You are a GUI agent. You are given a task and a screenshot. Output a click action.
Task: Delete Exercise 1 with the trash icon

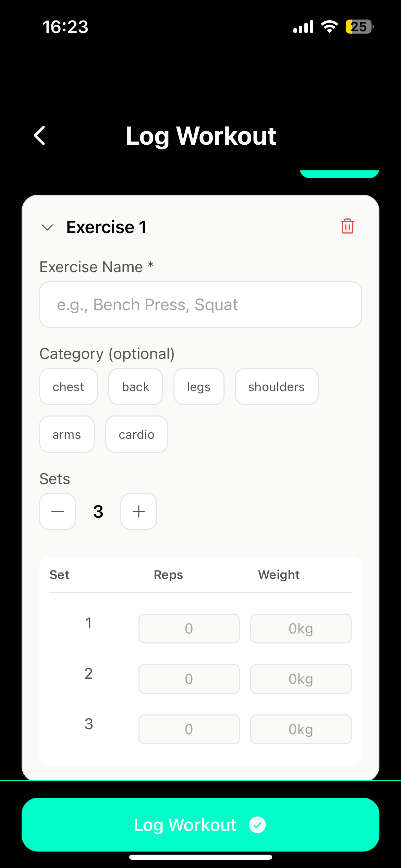tap(347, 227)
